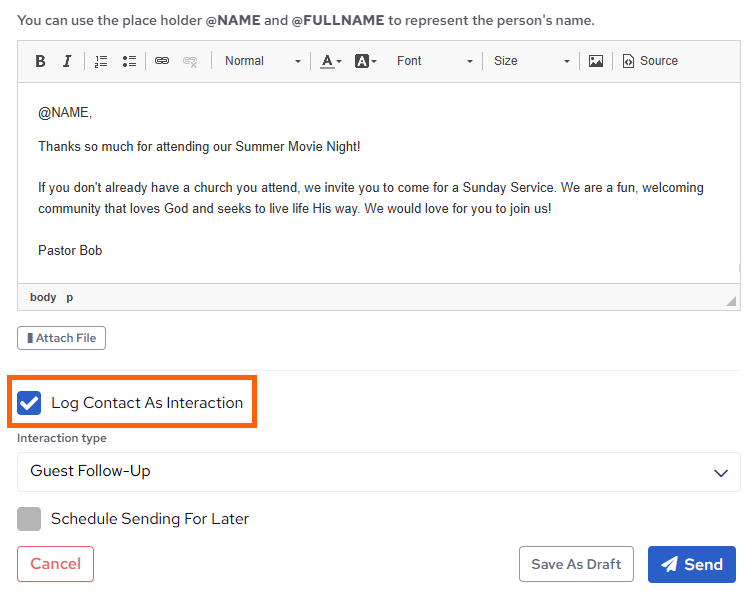Insert a numbered list
The height and width of the screenshot is (596, 754).
(x=101, y=61)
